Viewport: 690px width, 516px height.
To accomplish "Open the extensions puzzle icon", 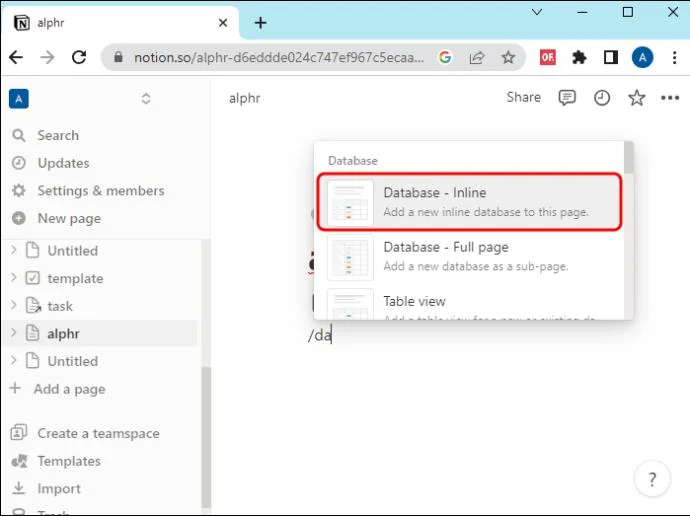I will click(579, 57).
